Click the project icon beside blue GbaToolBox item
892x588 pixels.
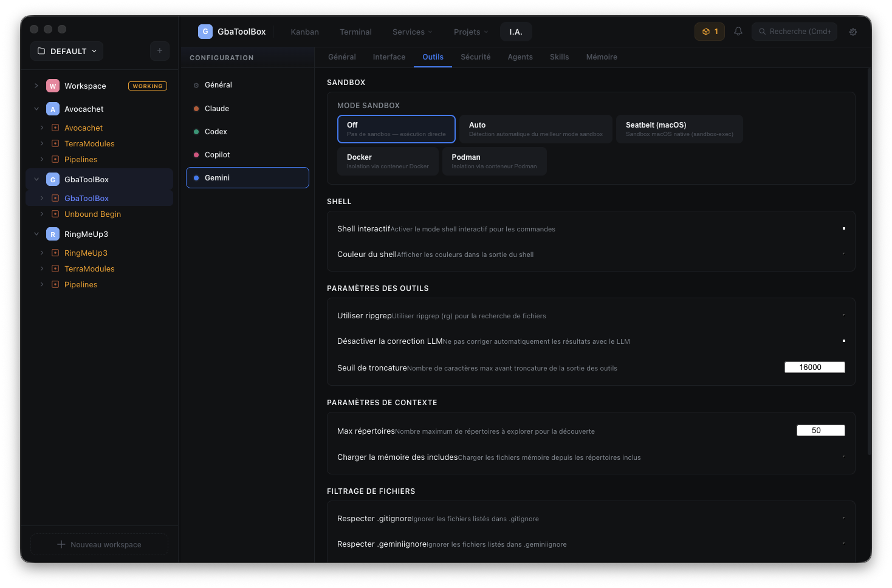[55, 199]
